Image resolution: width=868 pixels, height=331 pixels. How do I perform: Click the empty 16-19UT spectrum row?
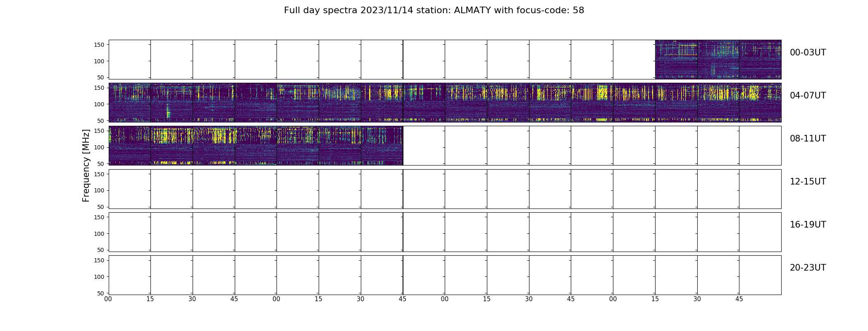pos(445,232)
